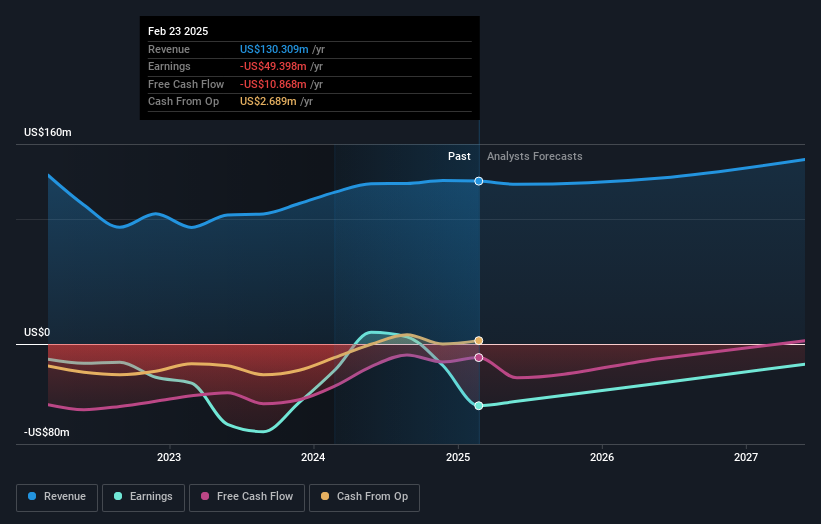The width and height of the screenshot is (821, 524).
Task: Click the Cash From Op label in tooltip
Action: (183, 102)
